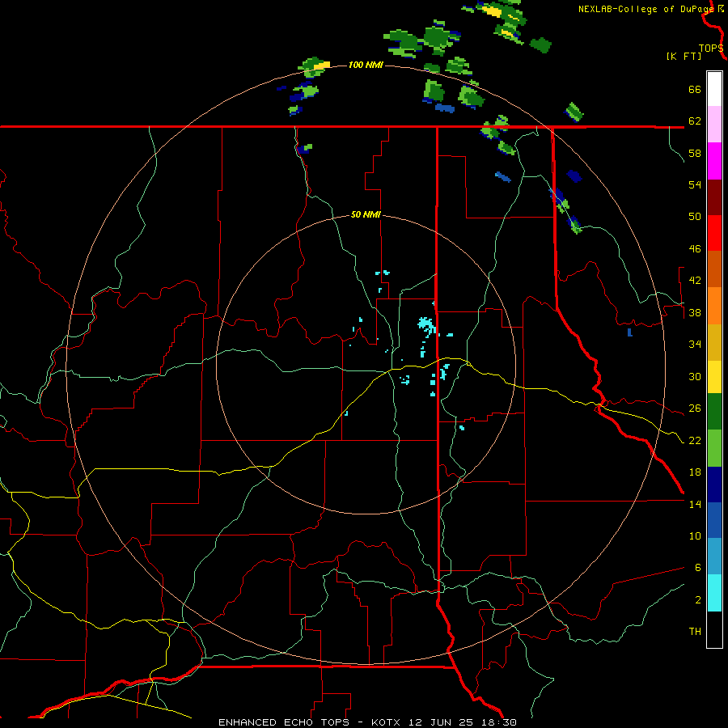Click the light green legend swatch between 22 and 18
Viewport: 728px width, 728px height.
pyautogui.click(x=714, y=448)
